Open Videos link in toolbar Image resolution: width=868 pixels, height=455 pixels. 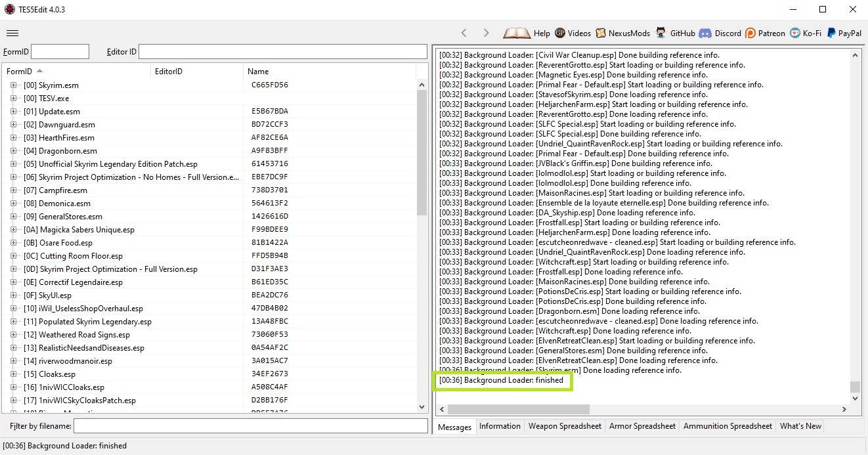(x=573, y=33)
